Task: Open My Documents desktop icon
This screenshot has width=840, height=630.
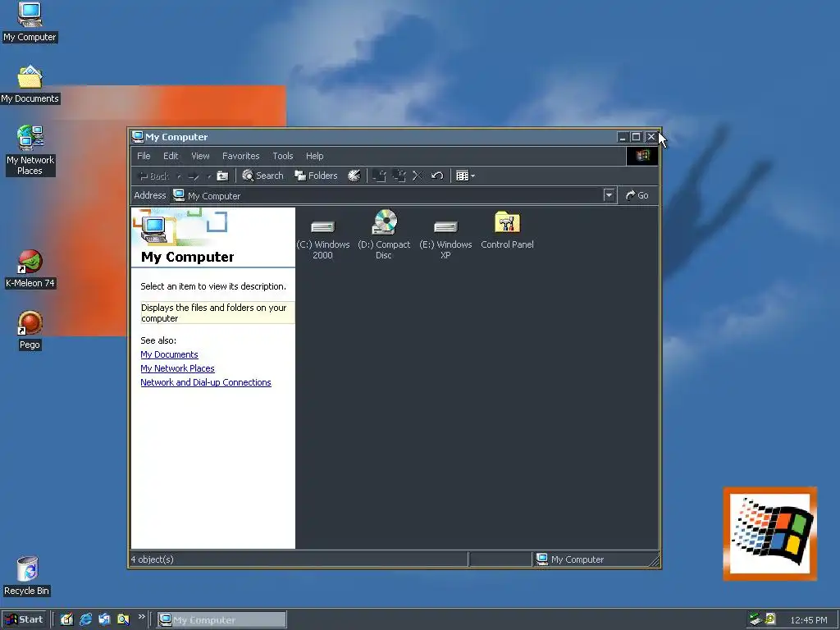Action: coord(30,84)
